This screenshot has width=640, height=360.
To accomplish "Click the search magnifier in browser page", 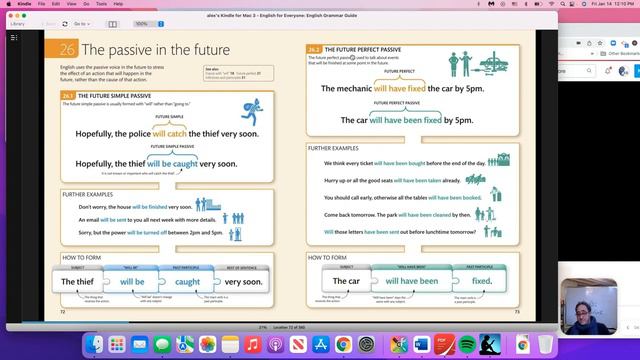I will [x=589, y=71].
